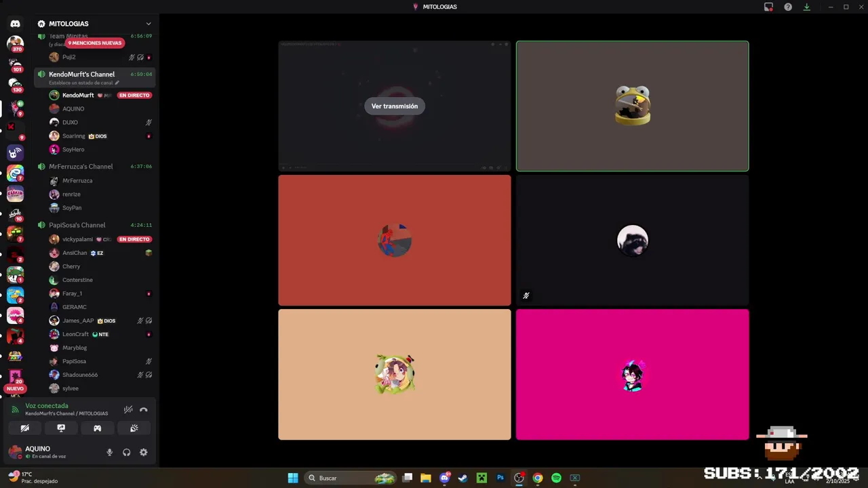Open server icon with 370 badge
This screenshot has width=868, height=488.
coord(15,43)
